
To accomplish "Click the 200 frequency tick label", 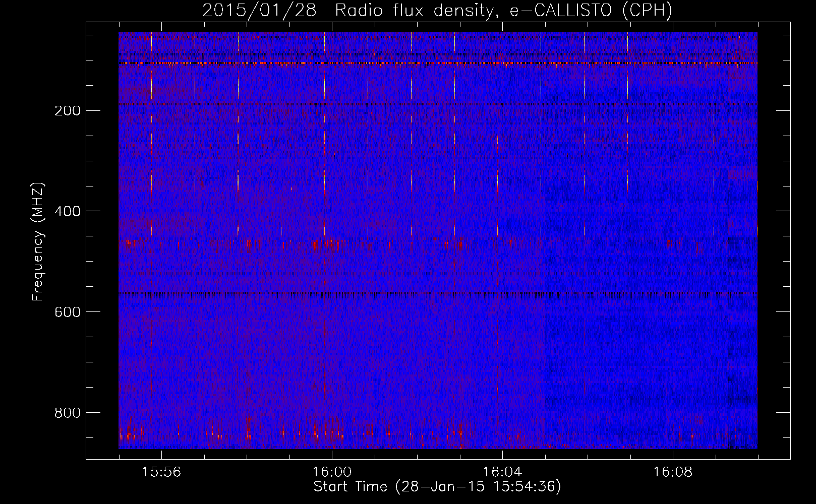I will click(67, 111).
